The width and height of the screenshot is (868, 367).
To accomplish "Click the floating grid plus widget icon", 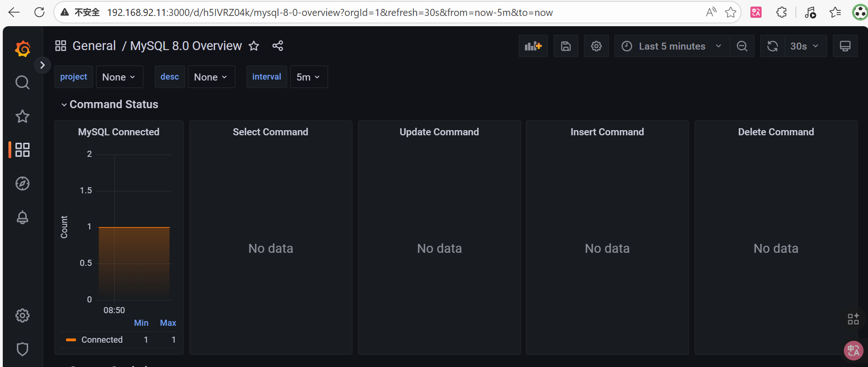I will (x=853, y=319).
